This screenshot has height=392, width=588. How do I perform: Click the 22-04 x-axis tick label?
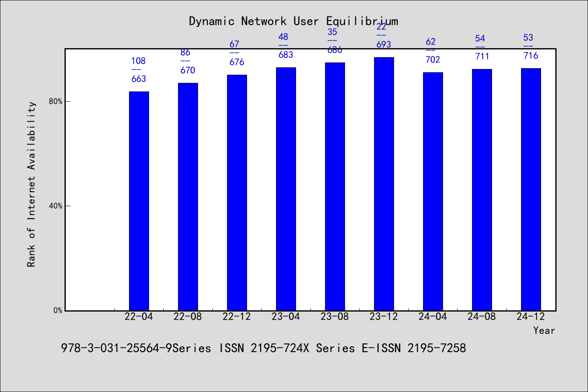click(139, 316)
